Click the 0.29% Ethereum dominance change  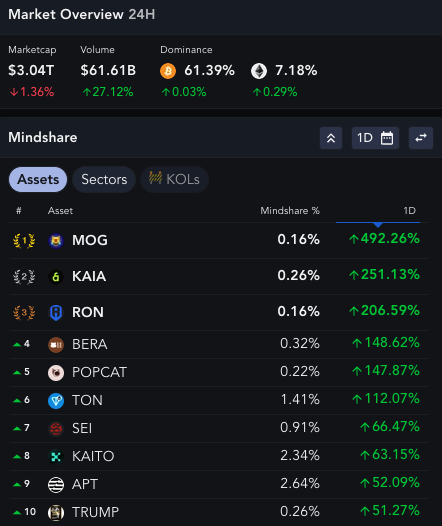point(275,92)
